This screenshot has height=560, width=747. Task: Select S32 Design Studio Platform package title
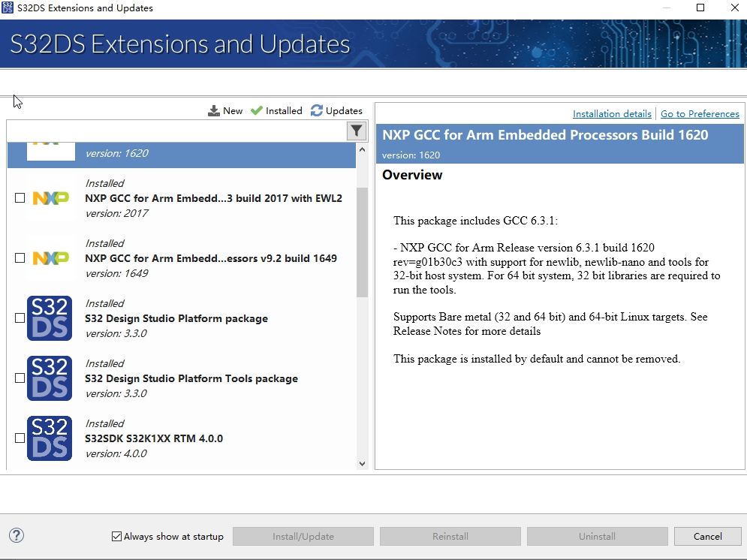pyautogui.click(x=176, y=318)
